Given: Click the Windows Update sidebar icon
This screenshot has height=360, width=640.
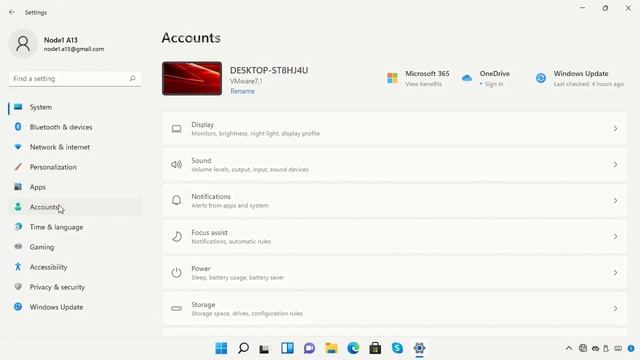Looking at the screenshot, I should click(x=18, y=307).
